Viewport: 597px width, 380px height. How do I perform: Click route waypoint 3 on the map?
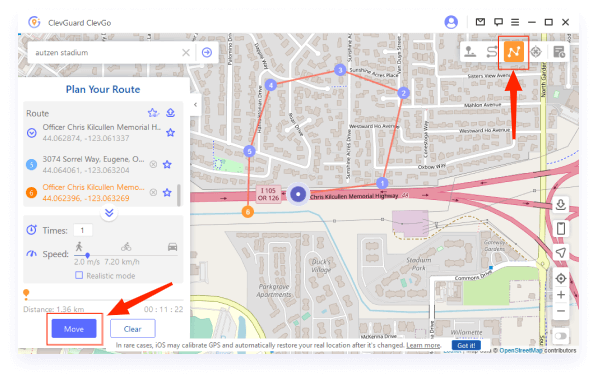click(x=340, y=70)
